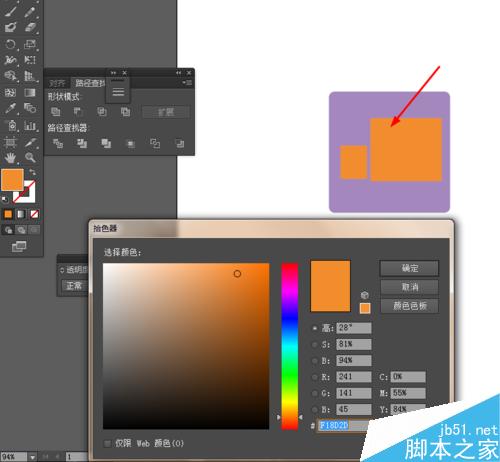Select the S saturation radio button
The height and width of the screenshot is (462, 500).
pos(314,345)
